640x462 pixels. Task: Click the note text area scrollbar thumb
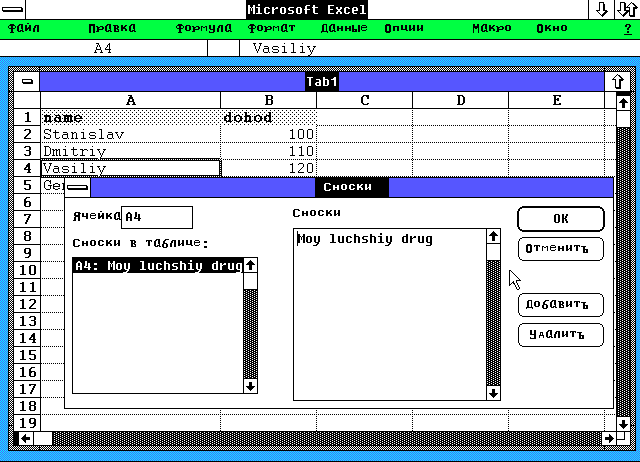493,252
